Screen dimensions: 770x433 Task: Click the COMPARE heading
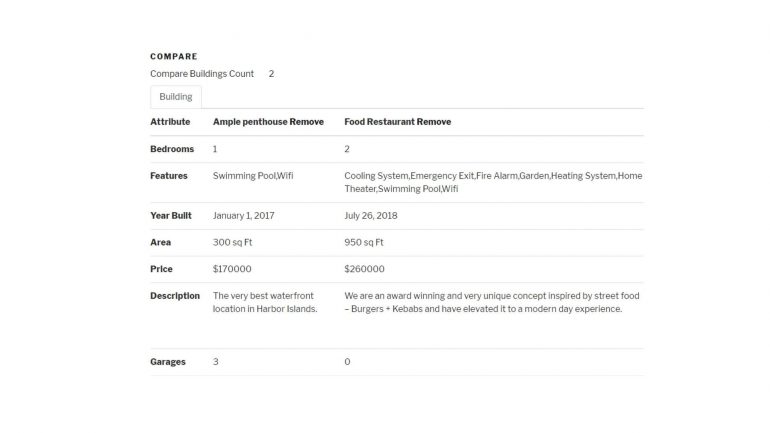coord(174,56)
